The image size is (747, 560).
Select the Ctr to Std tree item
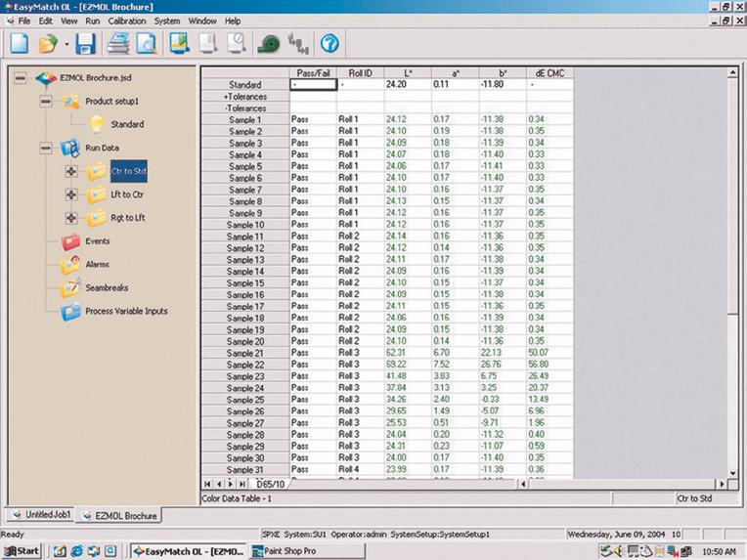(x=129, y=171)
